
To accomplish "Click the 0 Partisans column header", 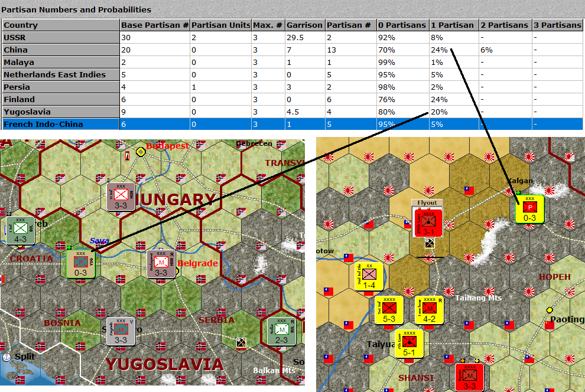I will click(x=402, y=25).
